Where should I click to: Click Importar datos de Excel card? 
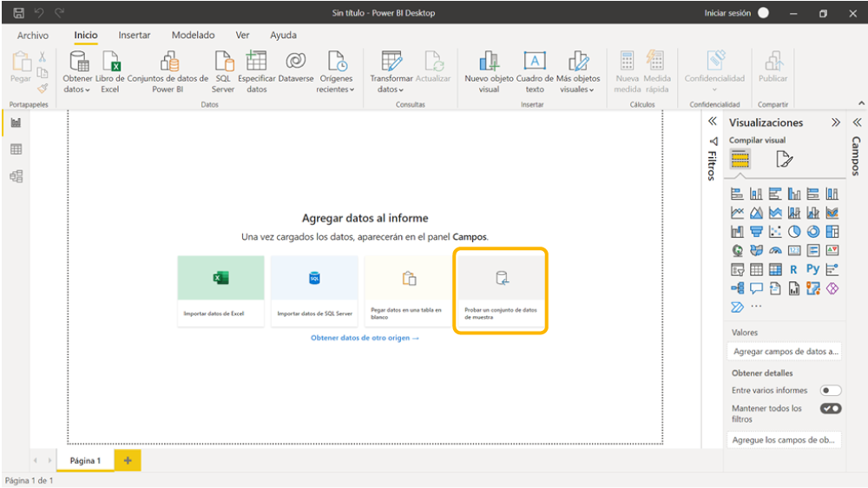point(220,291)
